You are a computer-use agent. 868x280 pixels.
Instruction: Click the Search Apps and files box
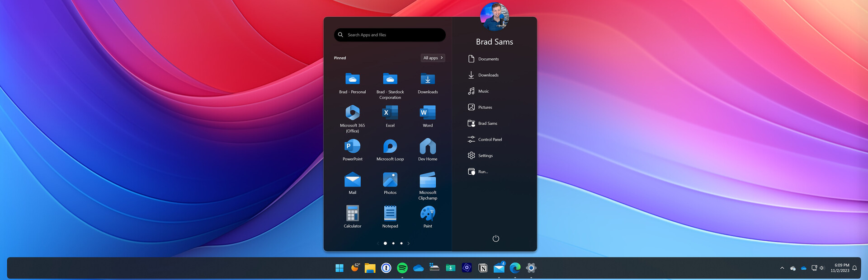[x=390, y=35]
